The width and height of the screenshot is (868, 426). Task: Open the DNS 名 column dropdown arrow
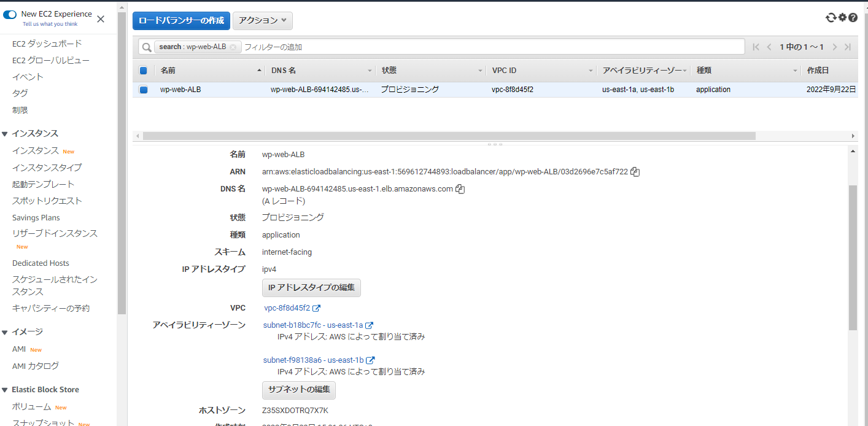point(370,71)
